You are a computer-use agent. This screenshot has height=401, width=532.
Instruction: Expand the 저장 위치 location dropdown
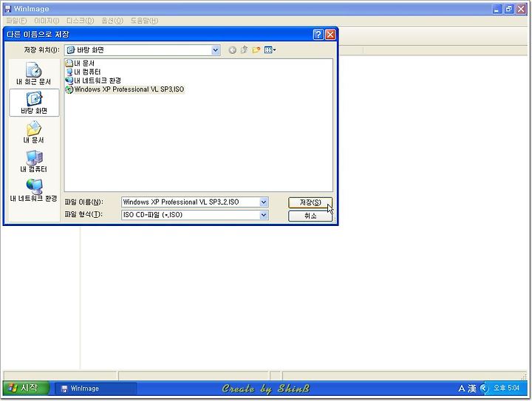(216, 50)
